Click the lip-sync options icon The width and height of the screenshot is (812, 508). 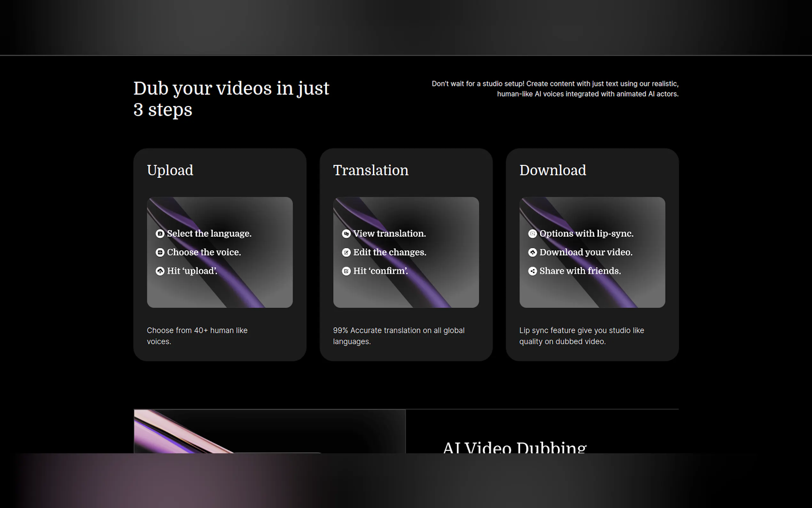(x=532, y=234)
